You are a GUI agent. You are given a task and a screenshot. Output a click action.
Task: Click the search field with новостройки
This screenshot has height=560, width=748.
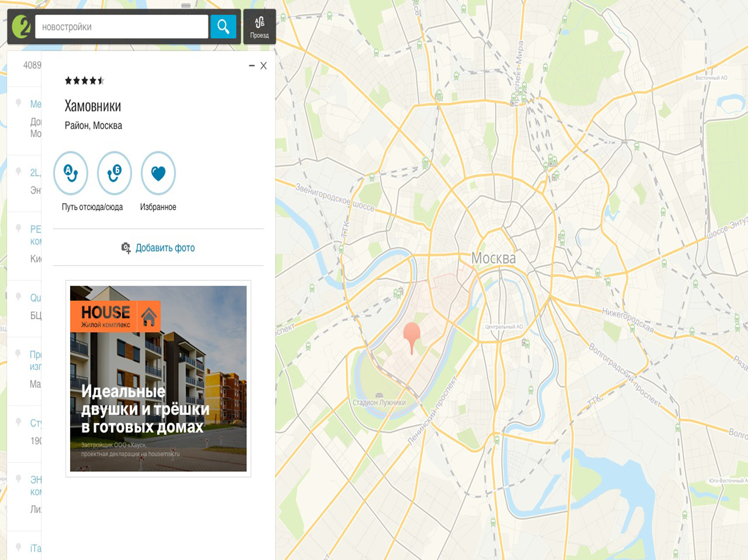121,27
